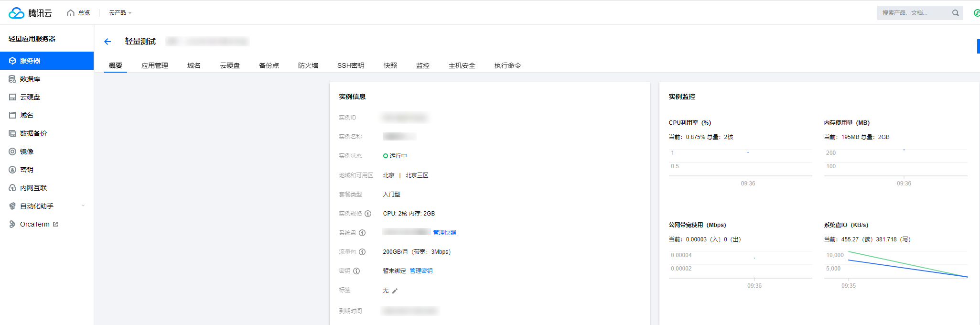
Task: Open 服务器 in the sidebar
Action: coord(47,61)
